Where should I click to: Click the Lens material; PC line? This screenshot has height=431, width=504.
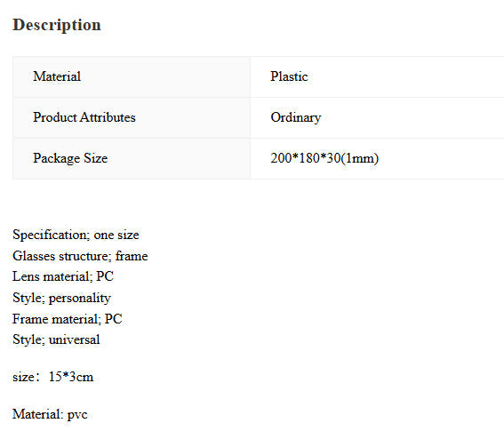point(63,276)
